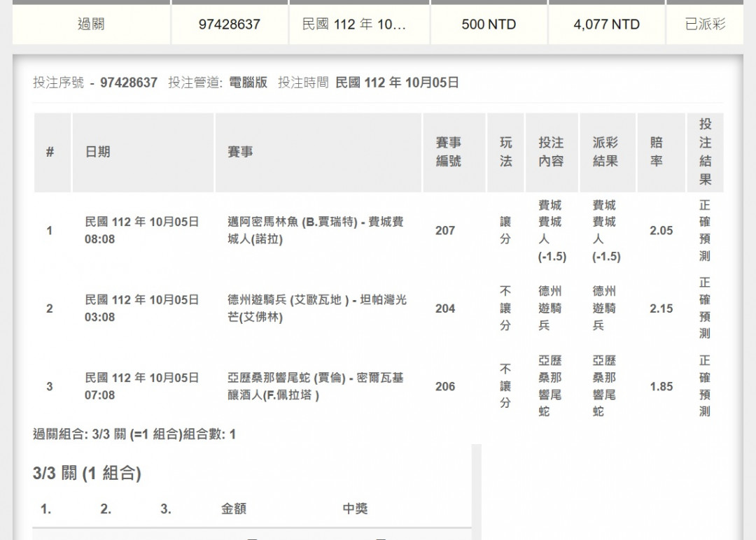This screenshot has width=756, height=540.
Task: Click the 投注結果 column header
Action: [x=706, y=152]
